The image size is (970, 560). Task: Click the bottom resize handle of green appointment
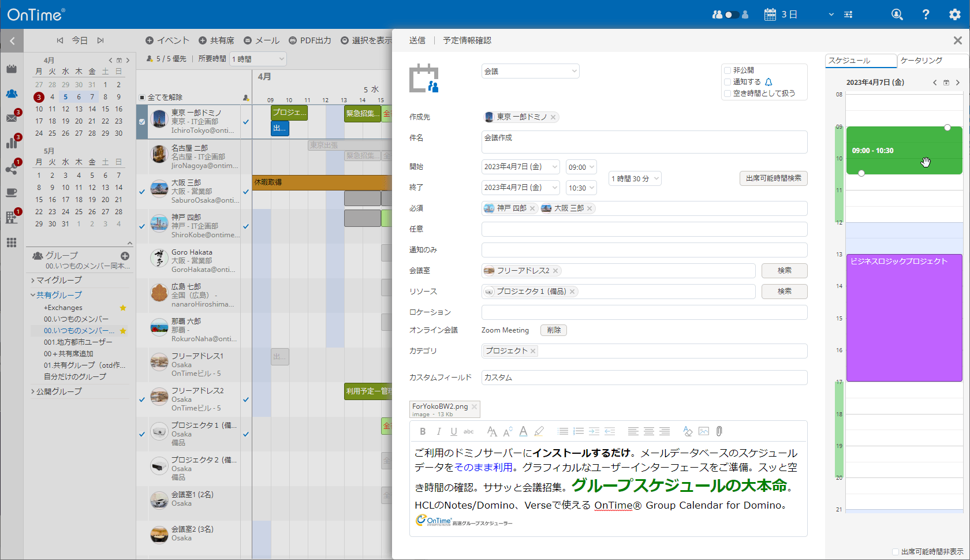pos(861,173)
